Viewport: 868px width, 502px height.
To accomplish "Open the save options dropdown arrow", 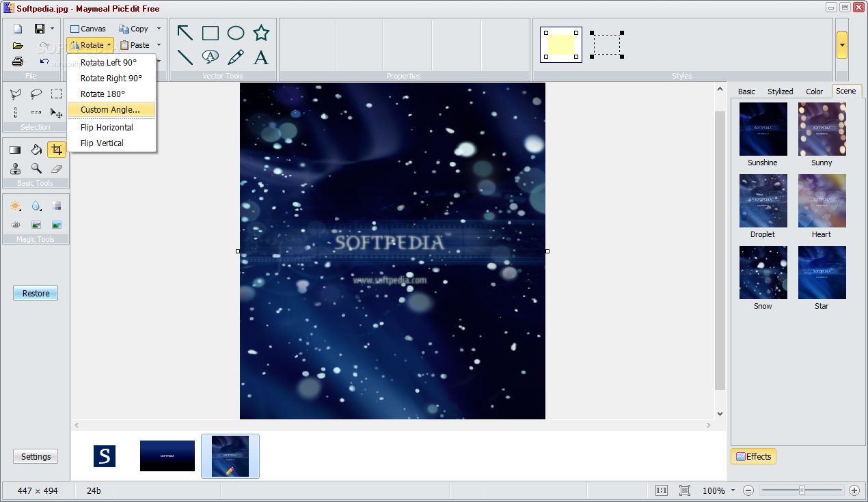I will click(52, 29).
